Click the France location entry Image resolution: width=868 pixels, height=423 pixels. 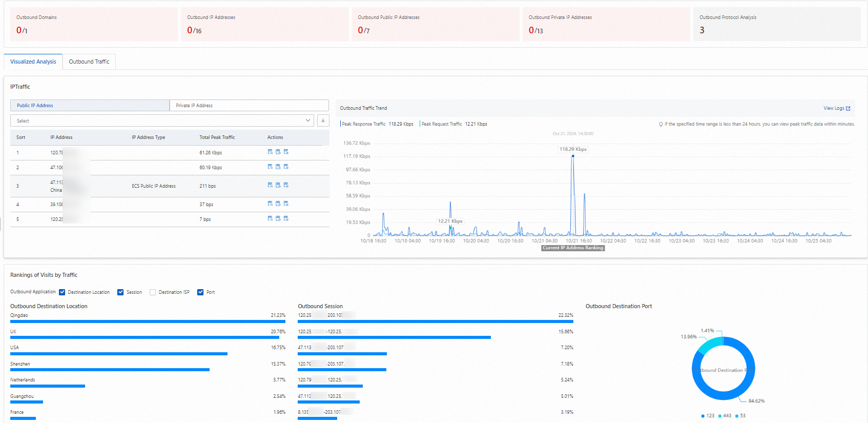coord(17,412)
